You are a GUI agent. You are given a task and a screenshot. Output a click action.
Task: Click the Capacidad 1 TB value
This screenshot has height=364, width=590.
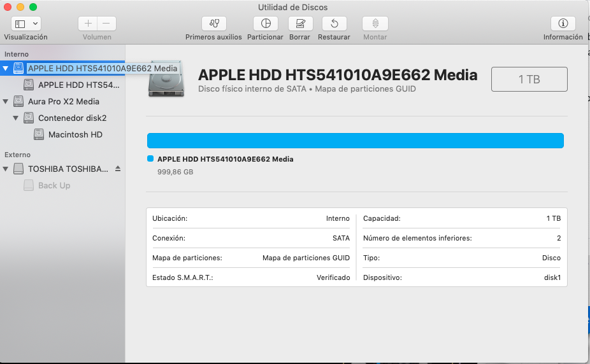(x=554, y=218)
